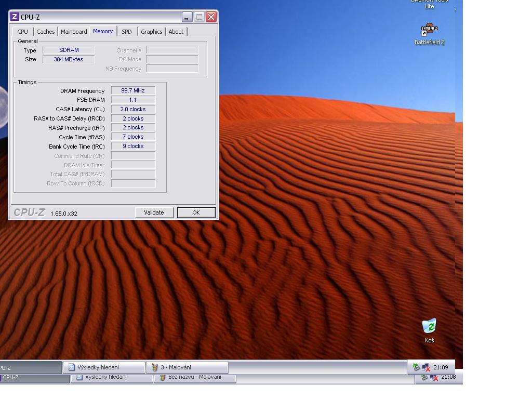The width and height of the screenshot is (532, 399).
Task: Close the CPU-Z window
Action: pos(211,17)
